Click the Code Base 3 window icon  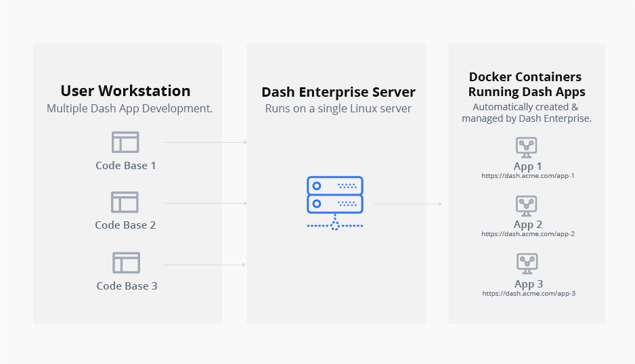[127, 263]
